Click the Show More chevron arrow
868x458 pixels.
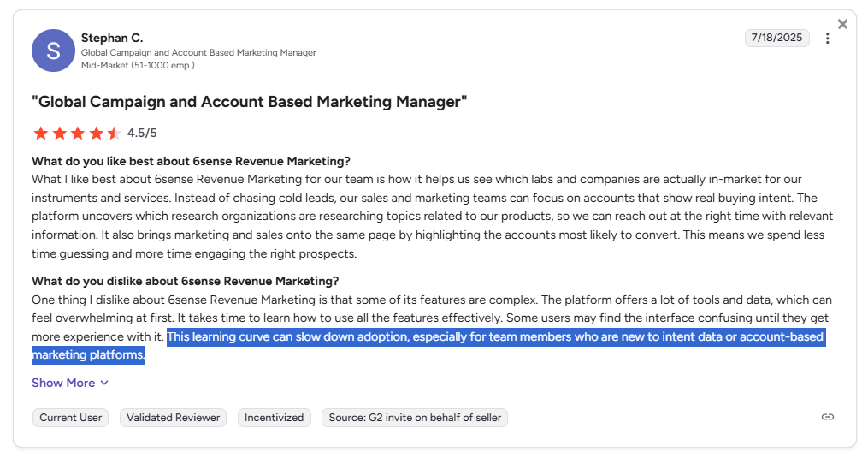(x=104, y=384)
